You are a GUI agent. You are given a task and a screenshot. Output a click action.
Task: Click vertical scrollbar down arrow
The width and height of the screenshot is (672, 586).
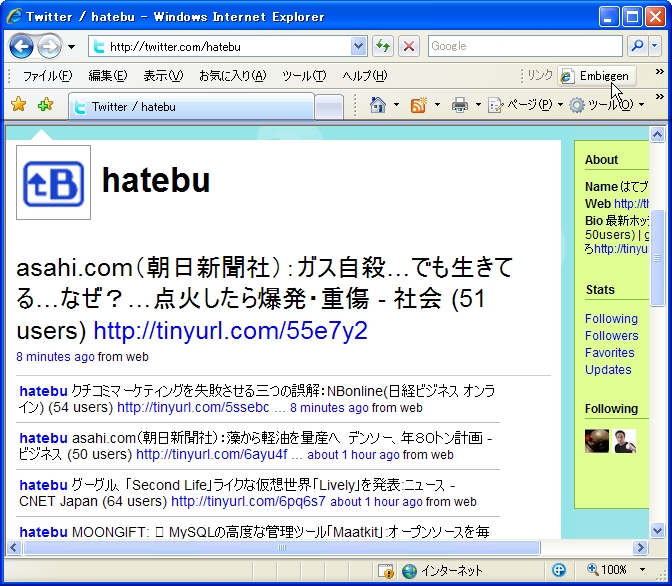(x=657, y=531)
